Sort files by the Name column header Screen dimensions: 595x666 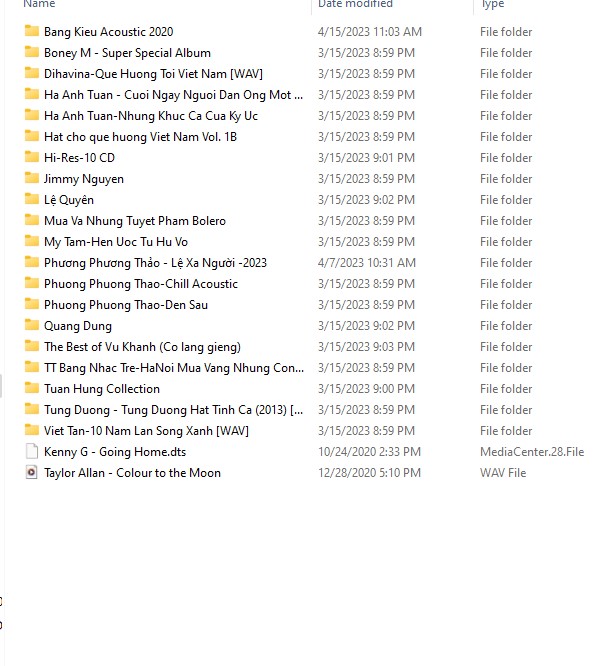click(39, 4)
